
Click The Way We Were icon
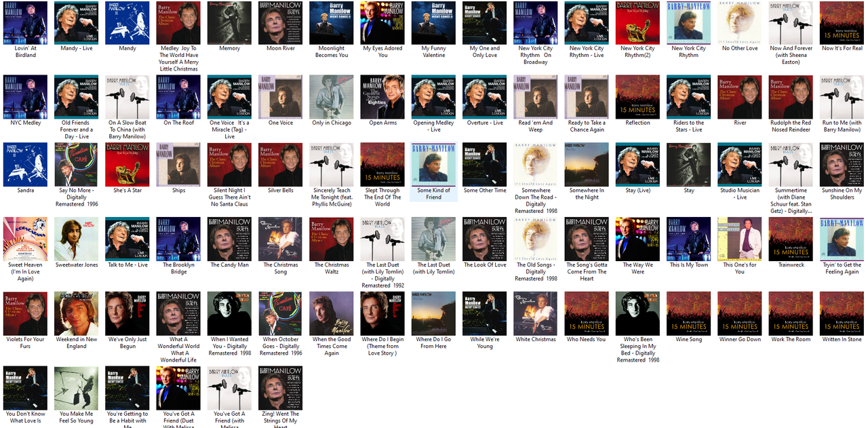pyautogui.click(x=637, y=239)
